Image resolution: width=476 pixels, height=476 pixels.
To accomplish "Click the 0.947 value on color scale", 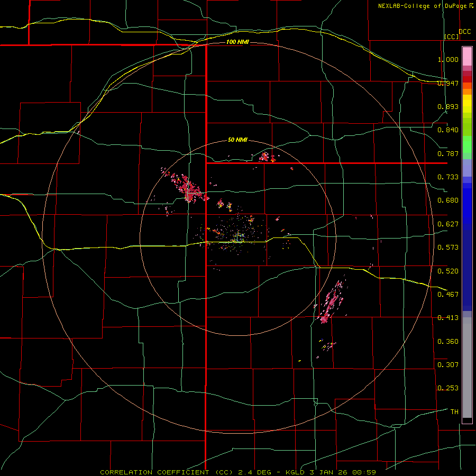I will [448, 83].
